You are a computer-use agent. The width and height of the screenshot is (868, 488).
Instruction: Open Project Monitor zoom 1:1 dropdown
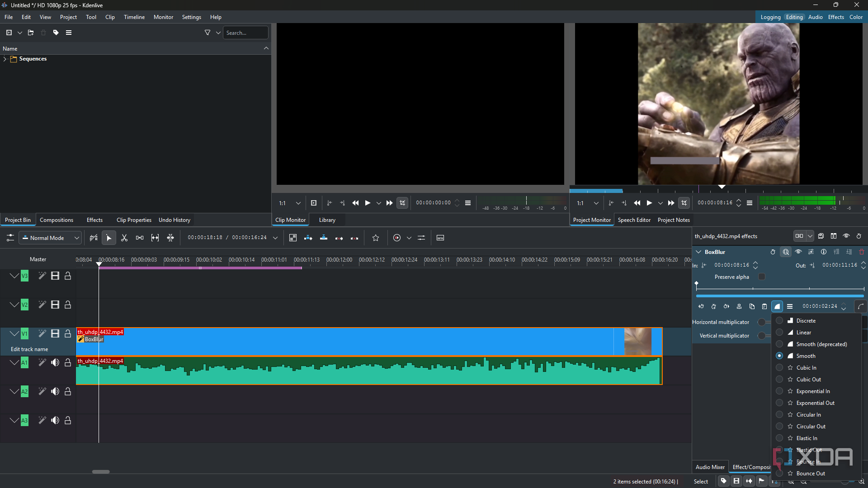click(588, 203)
